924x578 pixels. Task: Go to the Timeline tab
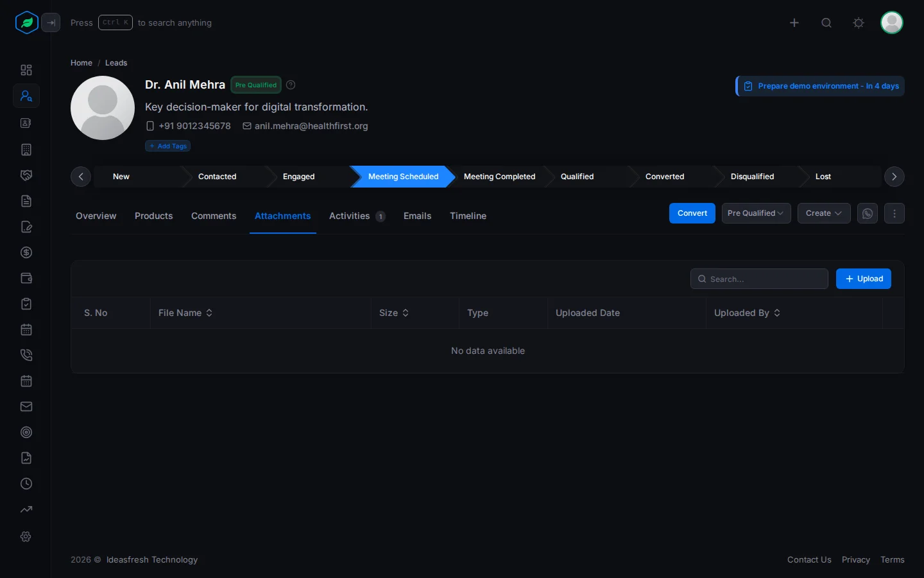pyautogui.click(x=468, y=216)
